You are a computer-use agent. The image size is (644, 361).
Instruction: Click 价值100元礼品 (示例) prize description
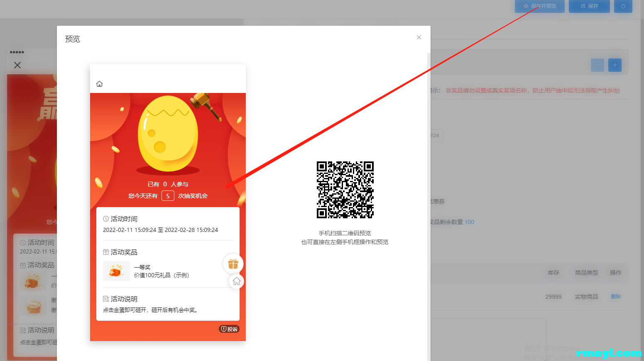[x=162, y=275]
